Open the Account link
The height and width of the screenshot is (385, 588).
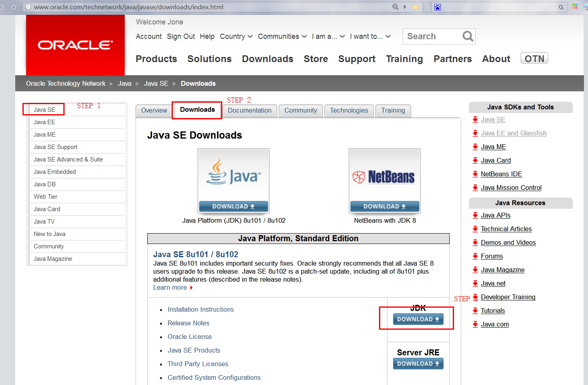click(149, 36)
